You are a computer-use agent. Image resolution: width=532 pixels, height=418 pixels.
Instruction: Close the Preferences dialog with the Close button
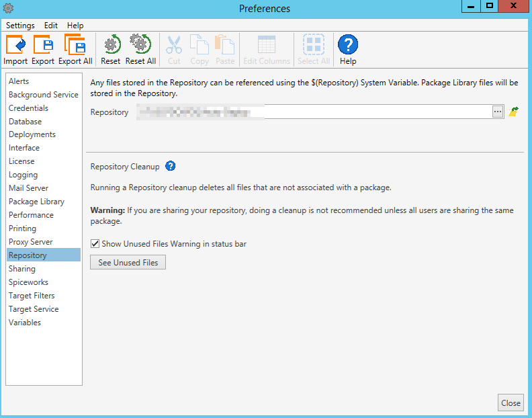511,403
